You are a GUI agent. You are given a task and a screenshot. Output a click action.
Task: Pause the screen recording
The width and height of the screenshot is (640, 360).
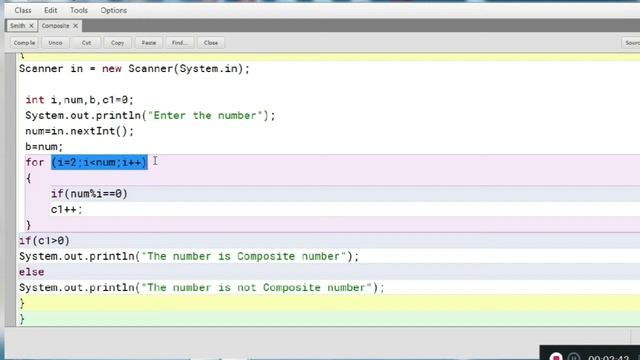point(573,357)
